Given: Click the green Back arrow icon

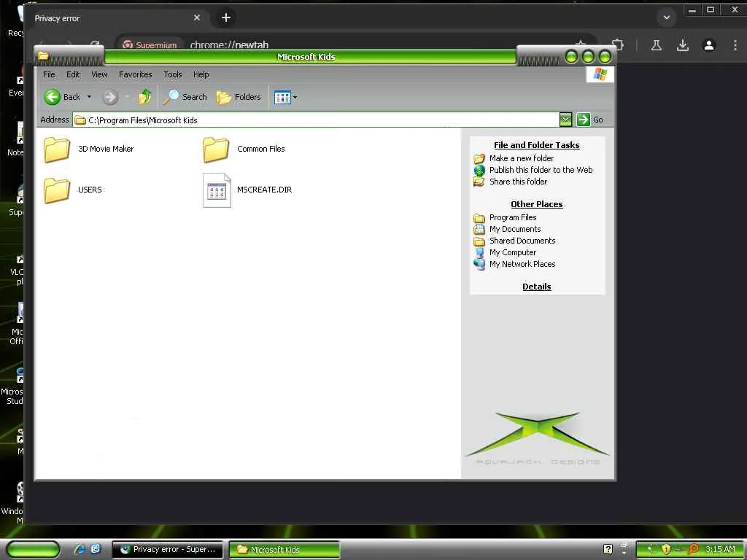Looking at the screenshot, I should [53, 97].
